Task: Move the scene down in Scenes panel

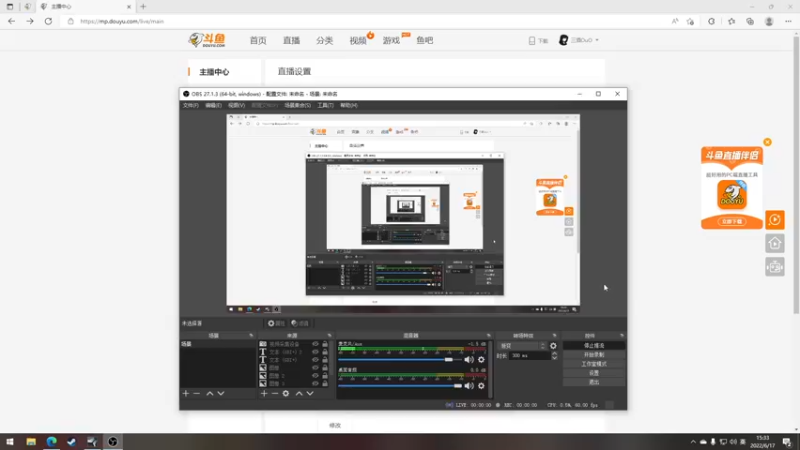Action: click(x=221, y=393)
